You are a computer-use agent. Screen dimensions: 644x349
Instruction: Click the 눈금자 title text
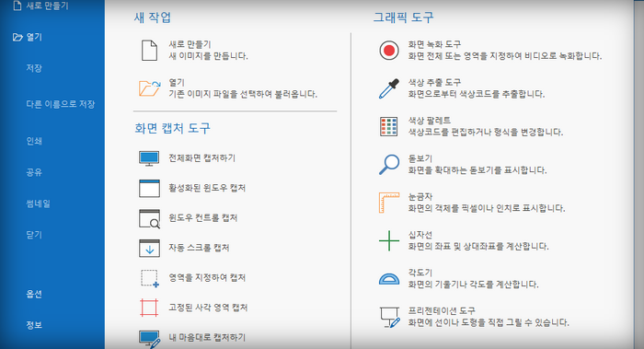pyautogui.click(x=420, y=197)
